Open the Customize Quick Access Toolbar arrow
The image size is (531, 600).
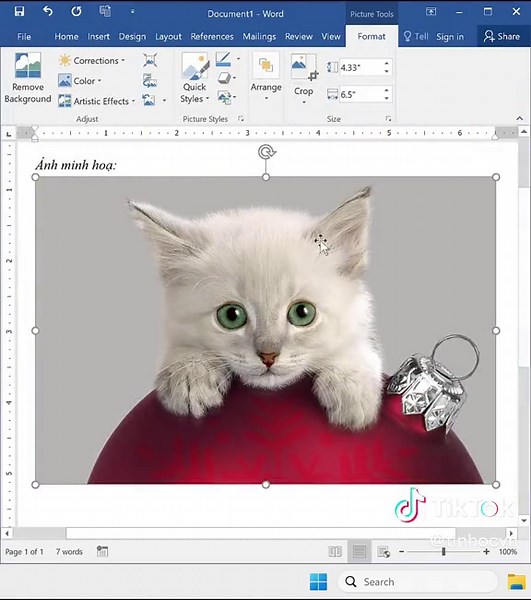click(x=132, y=11)
